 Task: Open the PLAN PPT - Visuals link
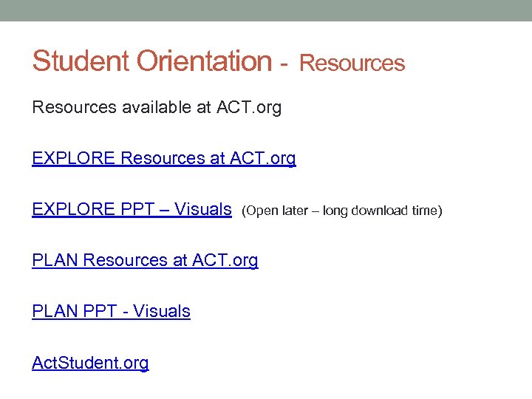tap(111, 311)
